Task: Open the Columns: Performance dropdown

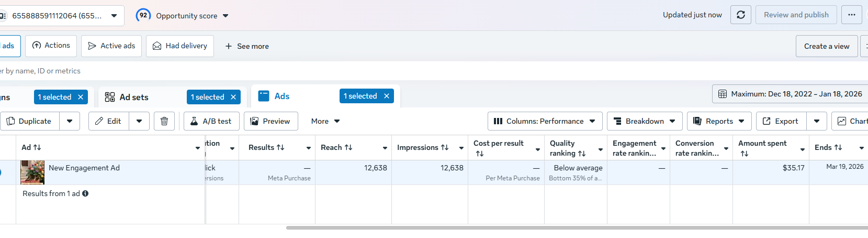Action: point(545,121)
